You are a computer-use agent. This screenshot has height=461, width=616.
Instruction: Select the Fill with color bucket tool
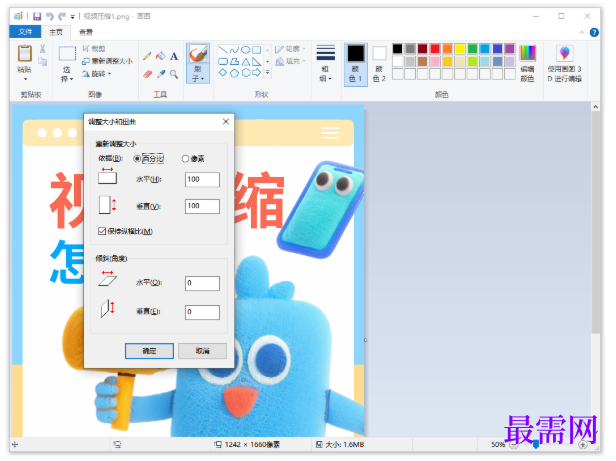point(161,56)
